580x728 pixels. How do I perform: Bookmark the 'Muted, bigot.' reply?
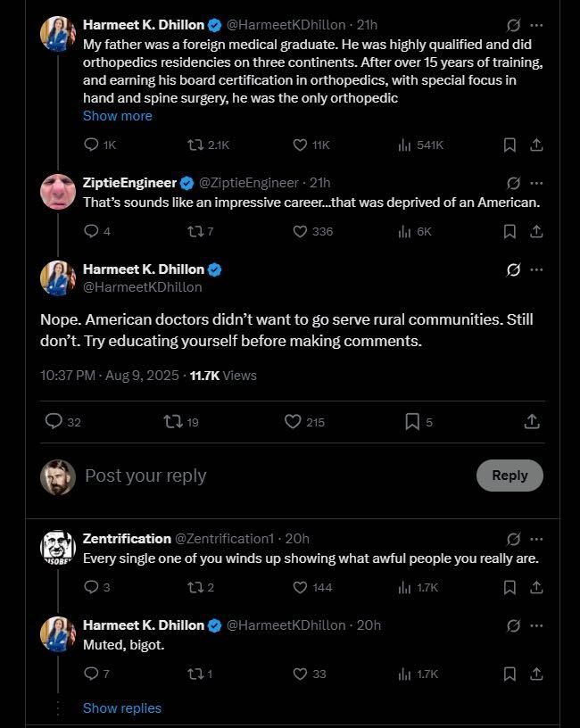[x=510, y=674]
